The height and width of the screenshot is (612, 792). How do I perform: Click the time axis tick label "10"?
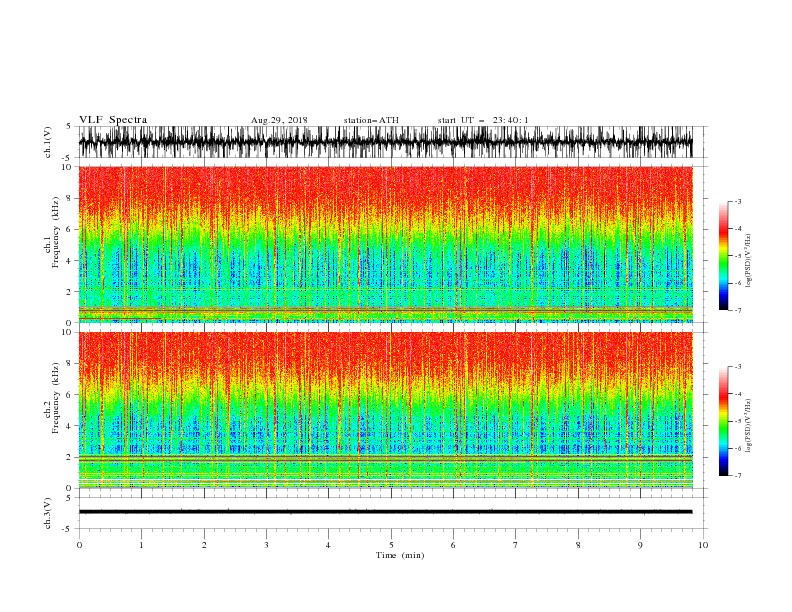(703, 545)
